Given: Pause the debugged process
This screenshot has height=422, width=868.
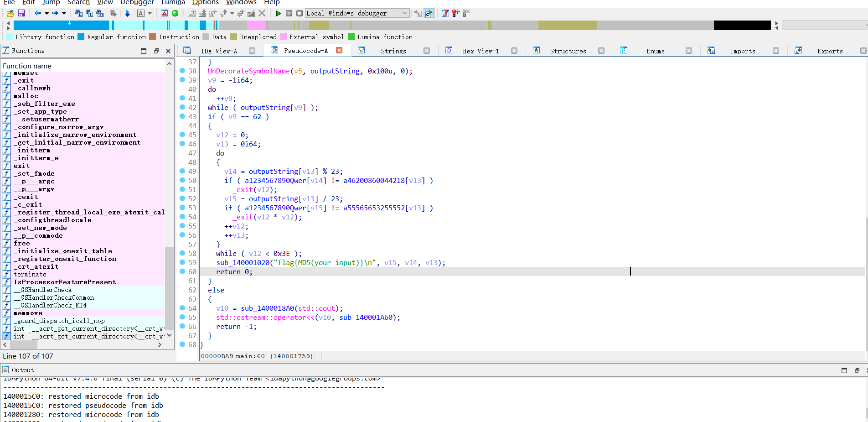Looking at the screenshot, I should [x=289, y=14].
